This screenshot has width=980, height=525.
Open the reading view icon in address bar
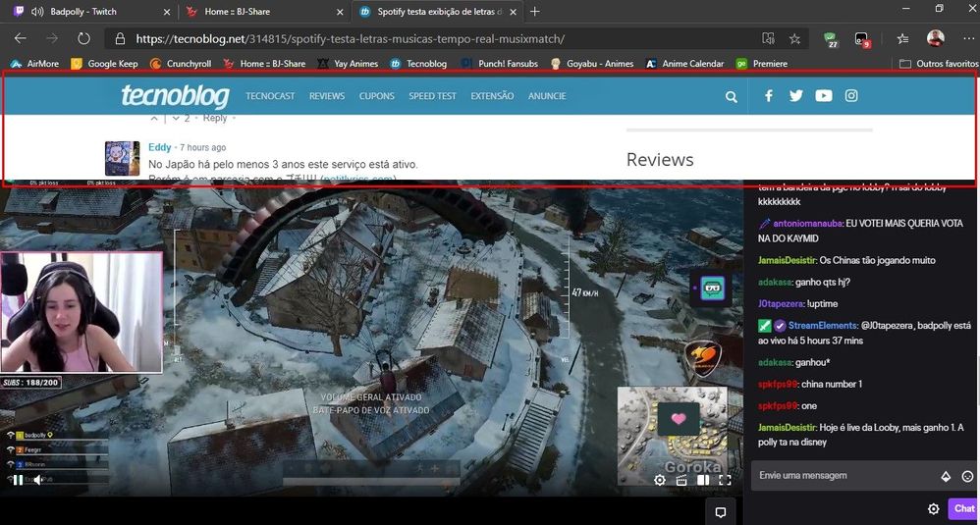tap(768, 38)
